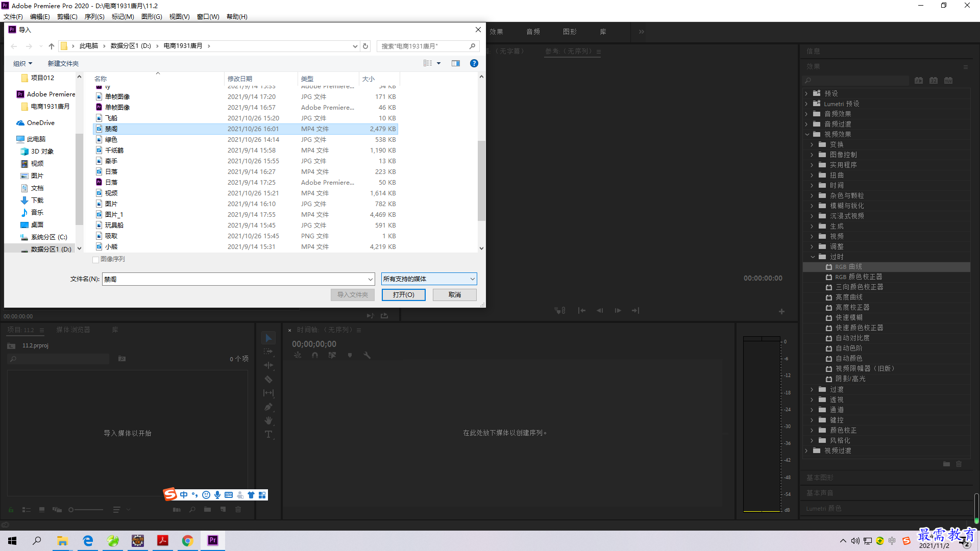The height and width of the screenshot is (551, 980).
Task: Open Google Chrome from taskbar
Action: click(x=188, y=540)
